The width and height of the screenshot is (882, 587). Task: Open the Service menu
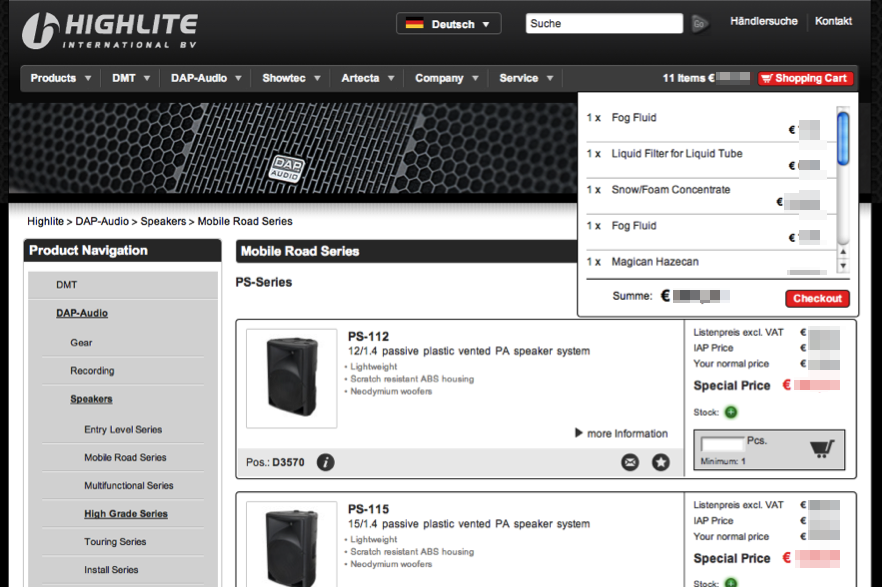pos(526,78)
